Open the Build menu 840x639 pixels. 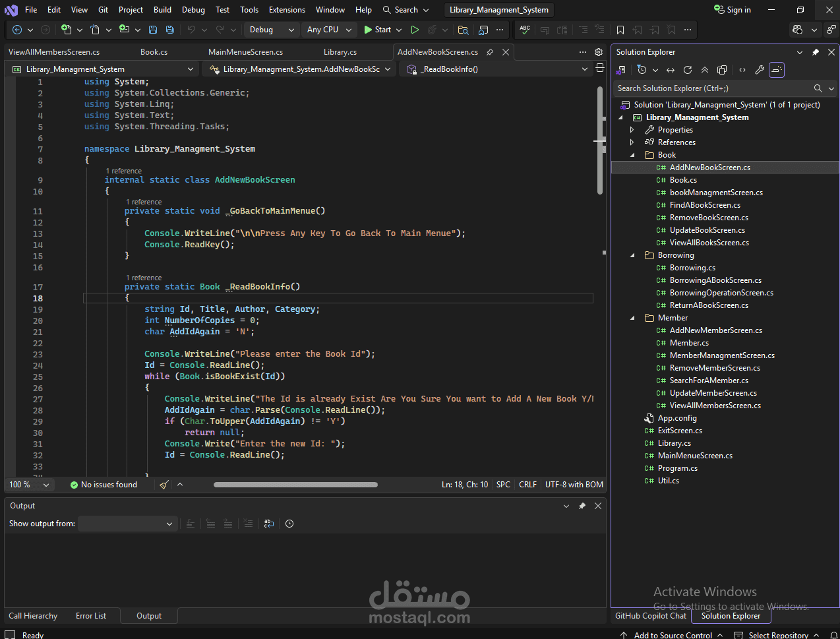[162, 10]
